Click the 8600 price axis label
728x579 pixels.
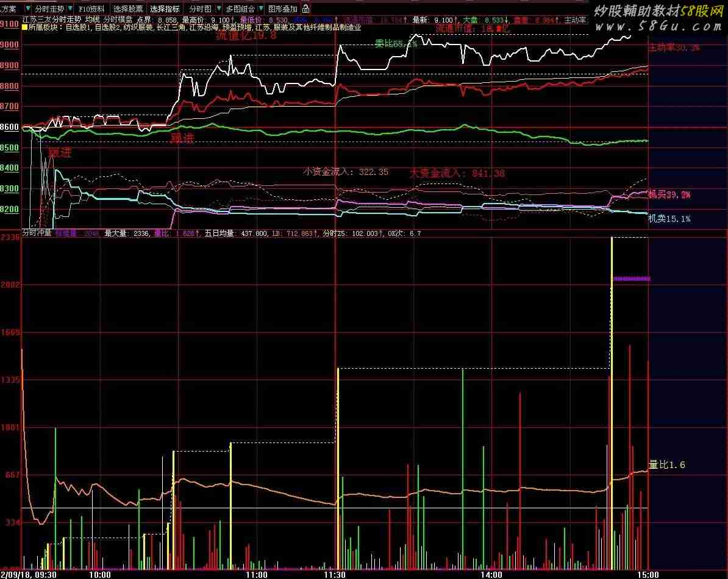coord(9,127)
